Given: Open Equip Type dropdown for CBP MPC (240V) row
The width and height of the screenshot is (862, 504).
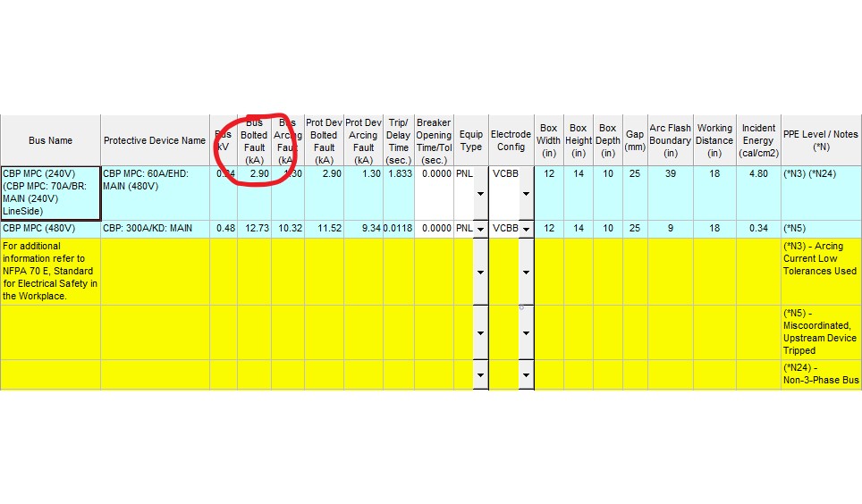Looking at the screenshot, I should tap(480, 194).
